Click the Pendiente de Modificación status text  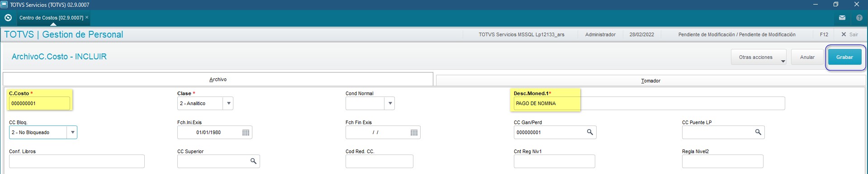tap(737, 34)
